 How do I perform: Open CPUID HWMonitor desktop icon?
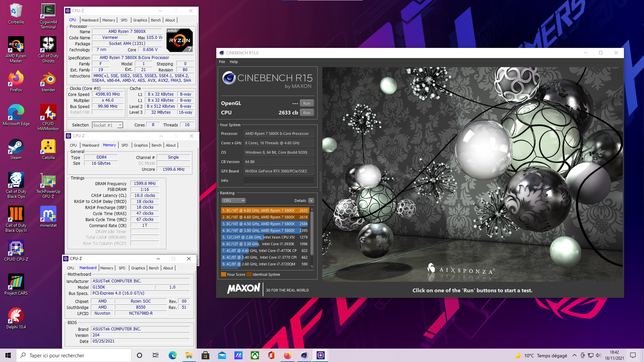(48, 117)
